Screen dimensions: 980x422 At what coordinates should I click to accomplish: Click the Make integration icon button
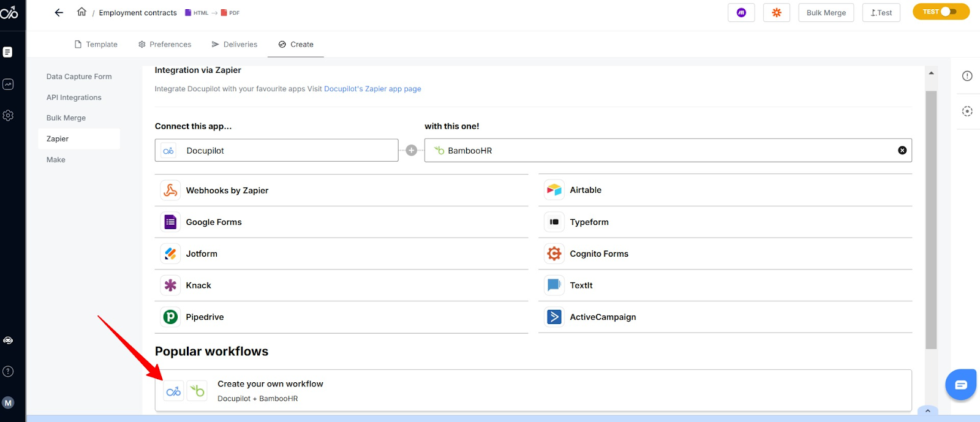pos(741,12)
